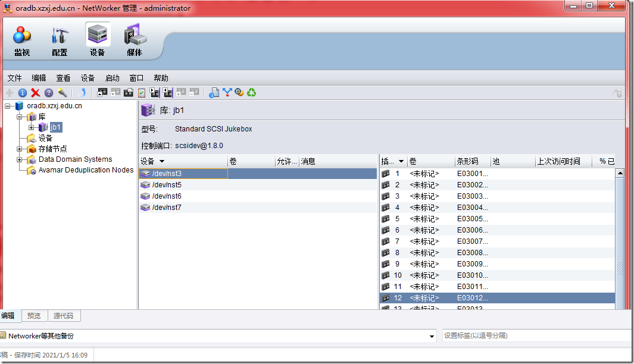Select Avamar Deduplication Nodes in tree
This screenshot has width=634, height=364.
(86, 170)
